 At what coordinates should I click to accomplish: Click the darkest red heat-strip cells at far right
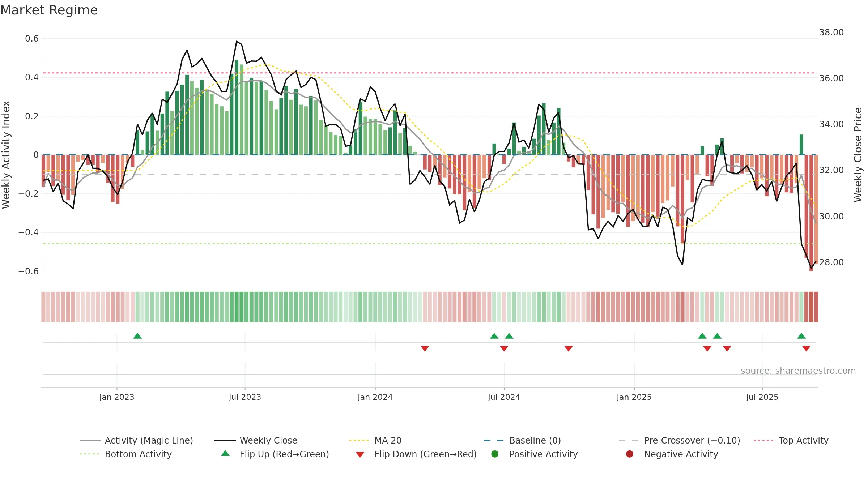coord(811,307)
